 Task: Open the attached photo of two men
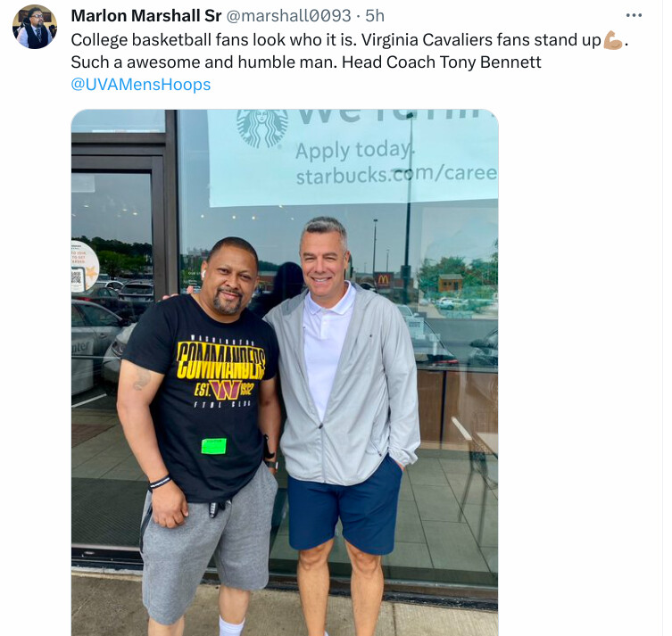(285, 373)
